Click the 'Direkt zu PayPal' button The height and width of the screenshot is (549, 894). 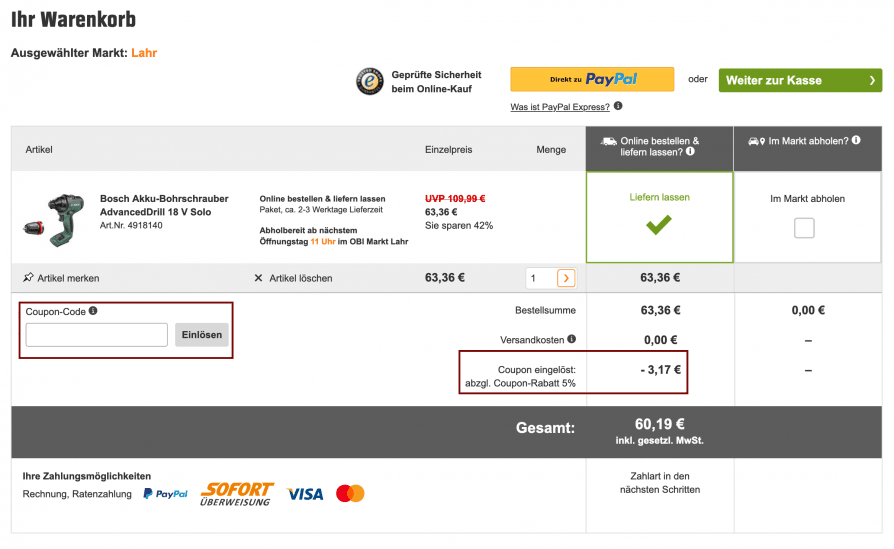coord(592,79)
